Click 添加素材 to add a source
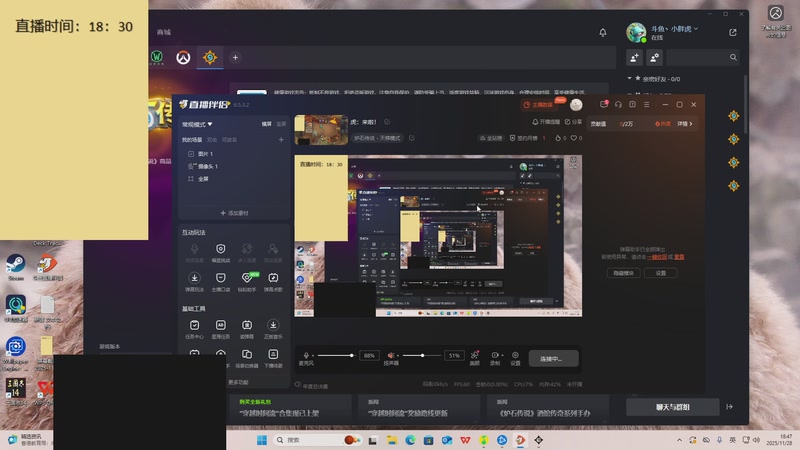This screenshot has width=800, height=450. coord(234,213)
